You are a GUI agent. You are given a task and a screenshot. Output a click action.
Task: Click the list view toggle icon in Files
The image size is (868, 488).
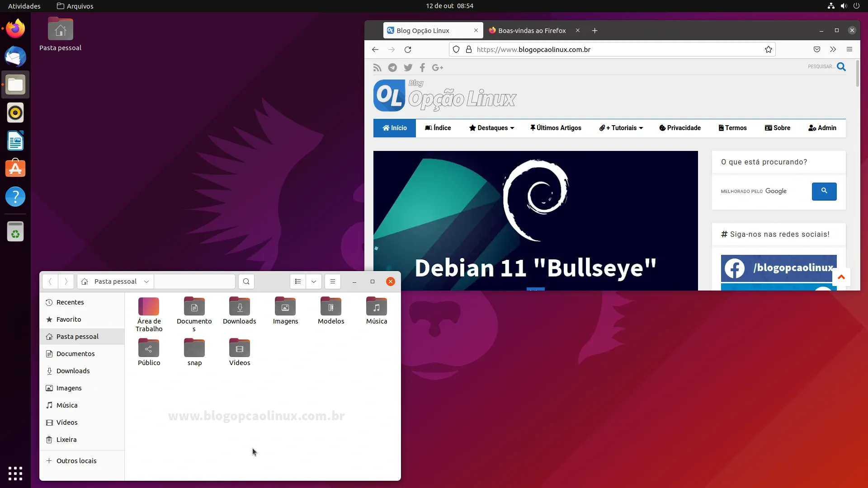tap(297, 281)
